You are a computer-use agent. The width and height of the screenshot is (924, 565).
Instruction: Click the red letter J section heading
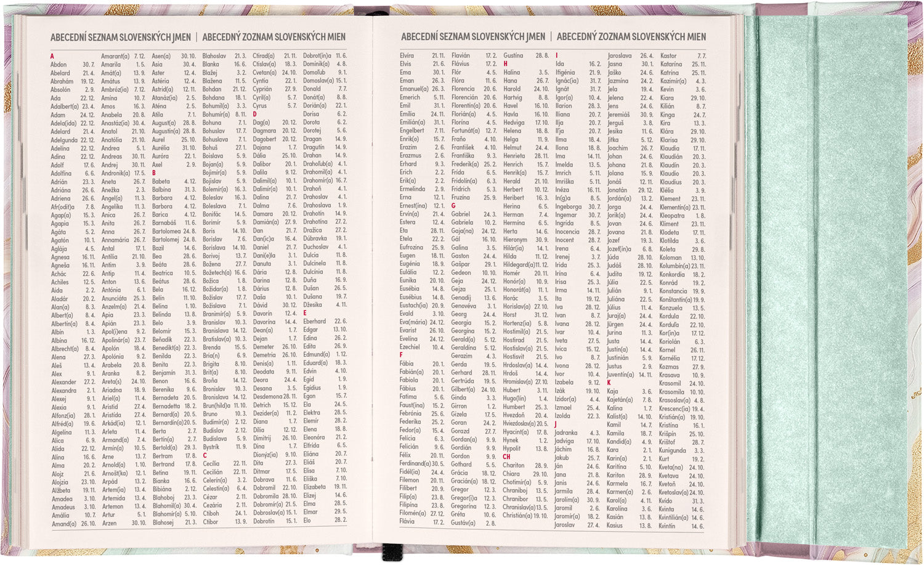tap(556, 425)
